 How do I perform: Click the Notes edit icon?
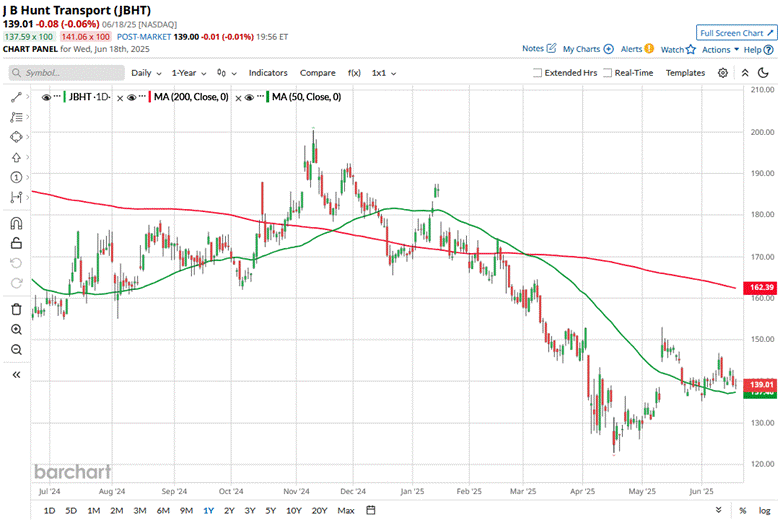click(551, 48)
